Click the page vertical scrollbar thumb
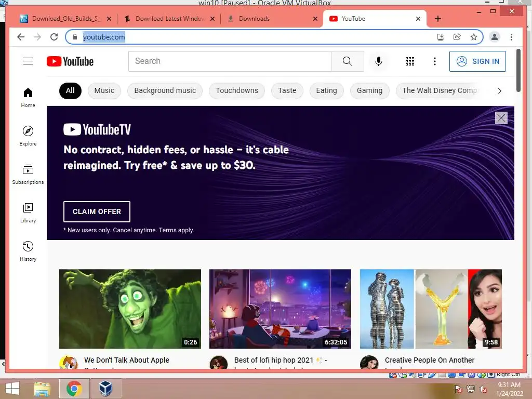 click(x=518, y=70)
